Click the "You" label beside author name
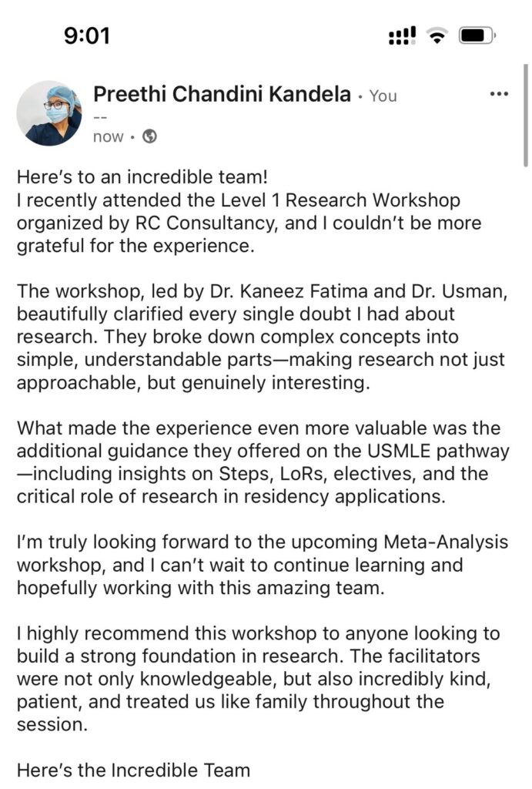Viewport: 532px width, 789px height. tap(383, 96)
